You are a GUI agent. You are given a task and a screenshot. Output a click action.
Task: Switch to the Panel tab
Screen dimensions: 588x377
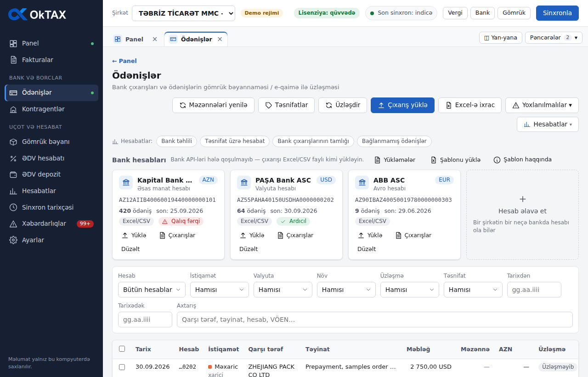[x=134, y=39]
